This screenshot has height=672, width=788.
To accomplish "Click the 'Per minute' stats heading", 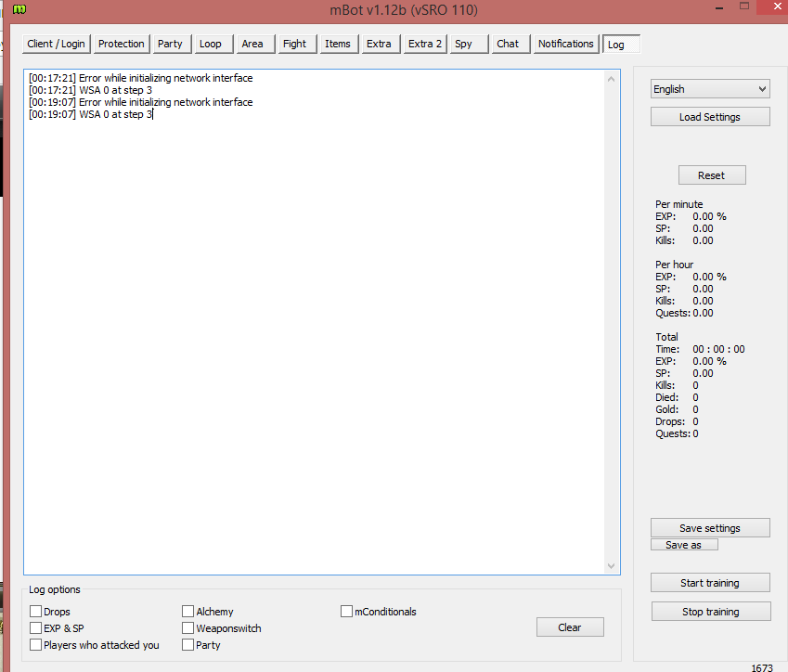I will tap(679, 204).
